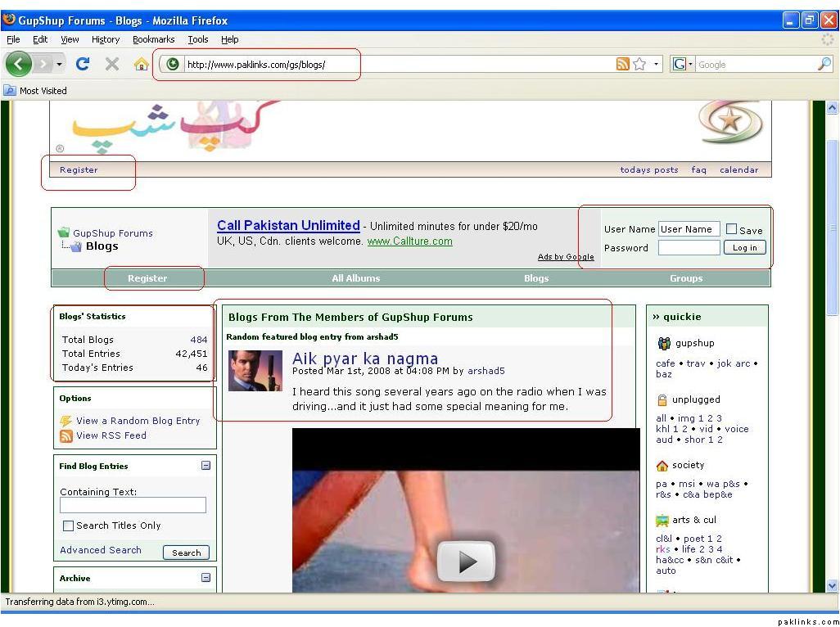Open the All Albums navigation tab
Screen dimensions: 840x627
[355, 278]
